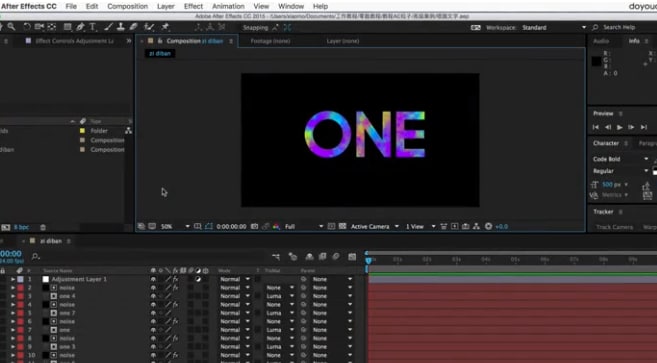Toggle the Snapping option in the toolbar
The height and width of the screenshot is (363, 657).
[x=255, y=28]
